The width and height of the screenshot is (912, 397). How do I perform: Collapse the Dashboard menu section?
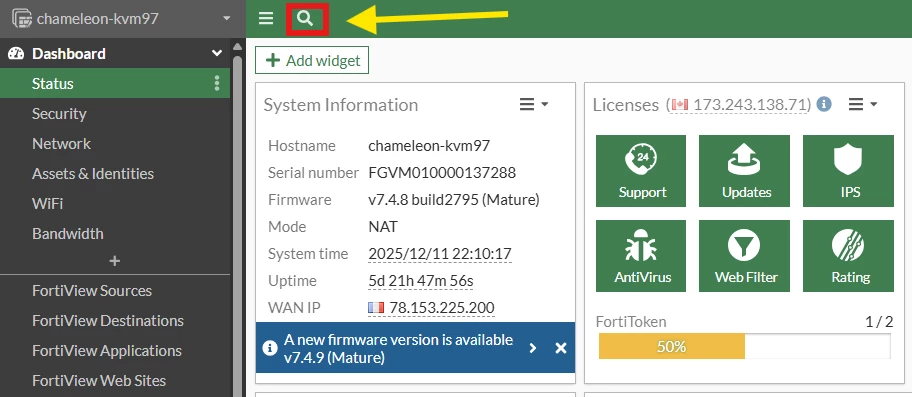tap(217, 53)
